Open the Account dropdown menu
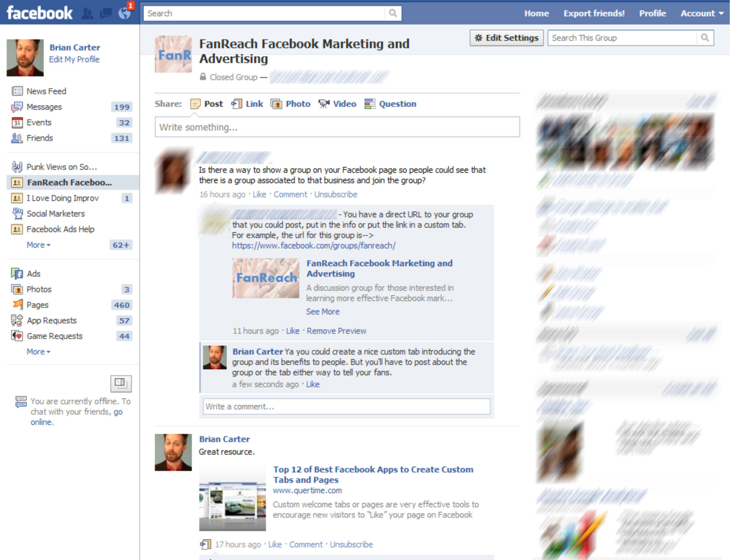This screenshot has height=560, width=731. (700, 13)
